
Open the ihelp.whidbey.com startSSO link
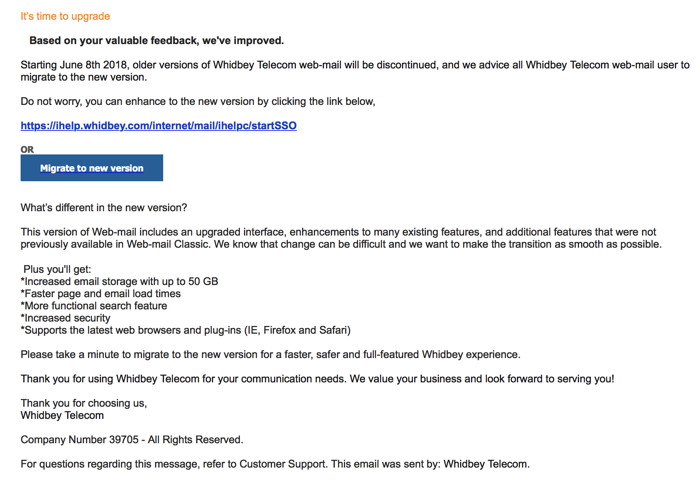(x=158, y=126)
